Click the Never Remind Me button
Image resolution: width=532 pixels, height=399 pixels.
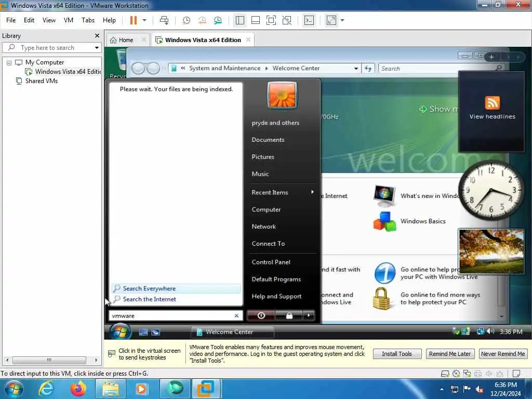(503, 354)
